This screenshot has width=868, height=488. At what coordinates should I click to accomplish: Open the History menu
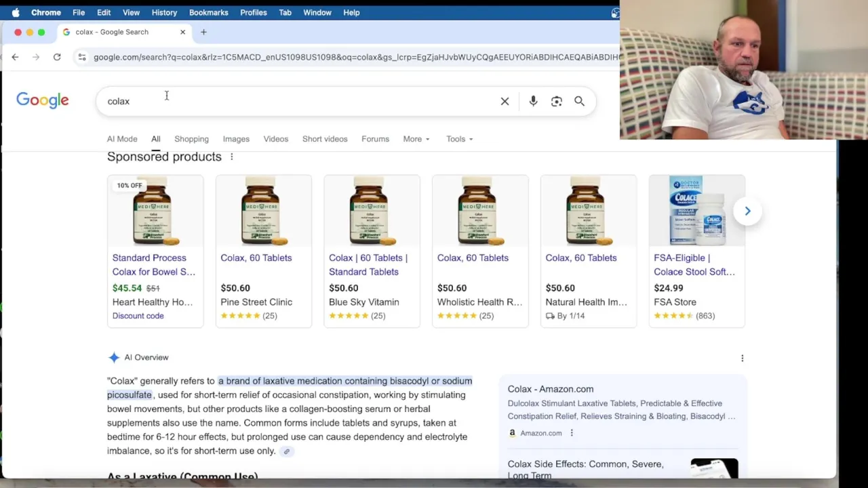pyautogui.click(x=164, y=12)
